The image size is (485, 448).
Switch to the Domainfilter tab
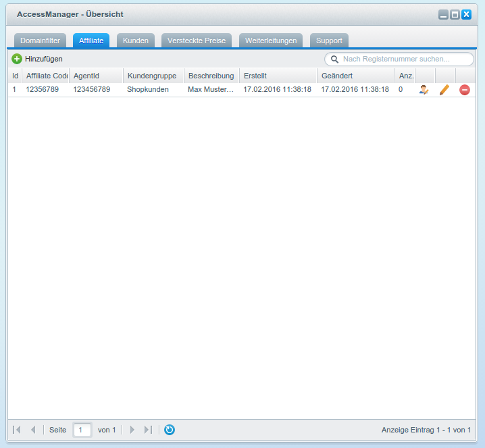(40, 41)
